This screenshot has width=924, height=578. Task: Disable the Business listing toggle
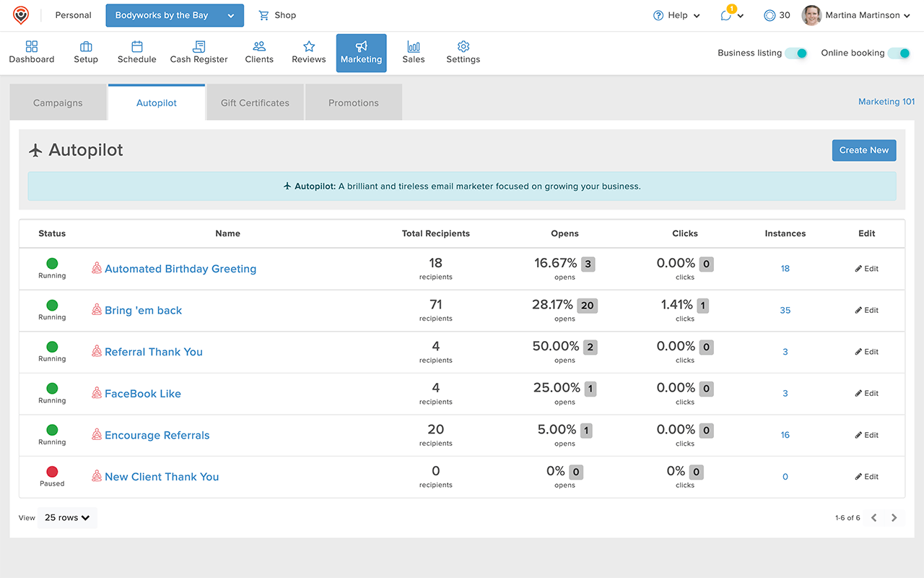796,53
